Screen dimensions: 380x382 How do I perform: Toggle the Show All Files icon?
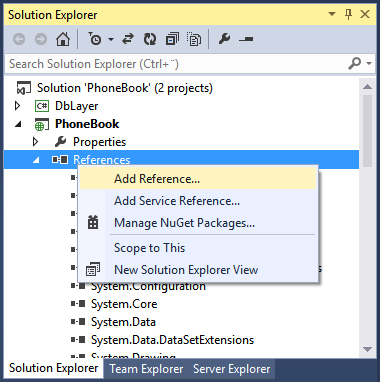[x=194, y=39]
